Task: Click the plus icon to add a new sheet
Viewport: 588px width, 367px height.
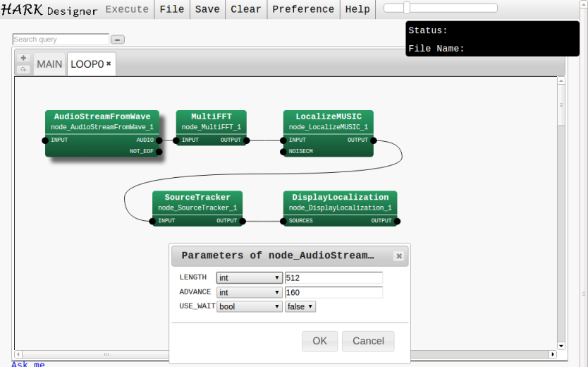Action: pos(23,58)
